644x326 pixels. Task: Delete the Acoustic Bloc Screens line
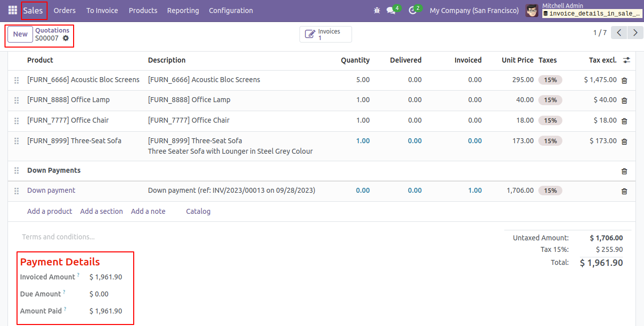point(624,80)
